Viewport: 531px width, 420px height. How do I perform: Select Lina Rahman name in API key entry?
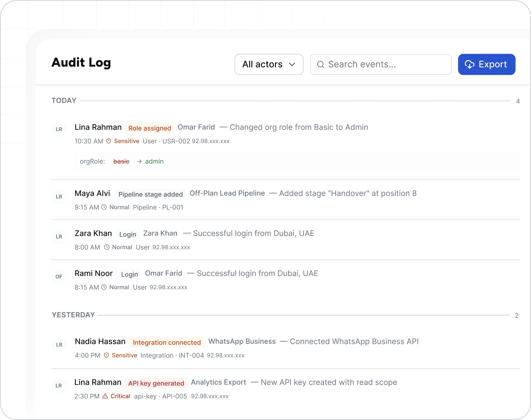click(98, 382)
